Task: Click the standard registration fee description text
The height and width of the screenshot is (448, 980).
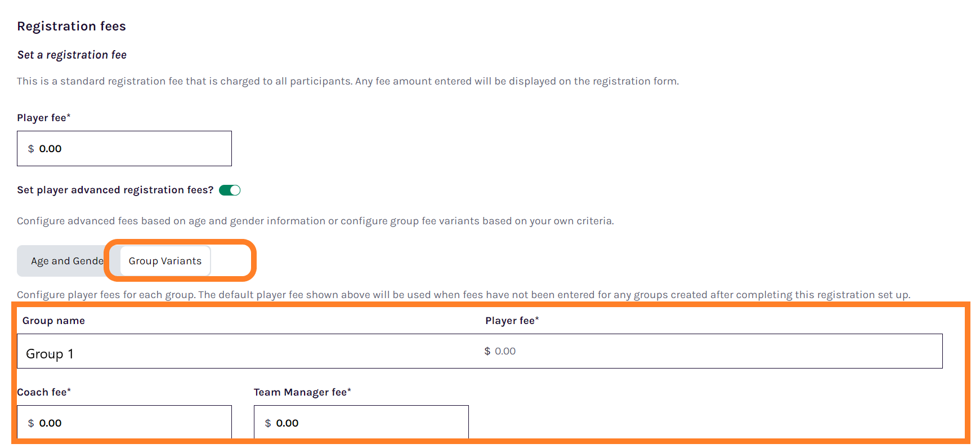Action: tap(347, 81)
